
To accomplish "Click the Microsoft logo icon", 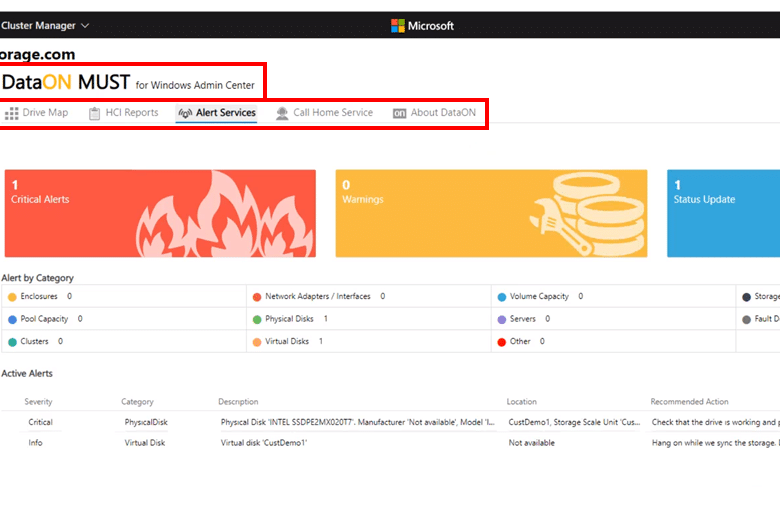I will pyautogui.click(x=397, y=26).
